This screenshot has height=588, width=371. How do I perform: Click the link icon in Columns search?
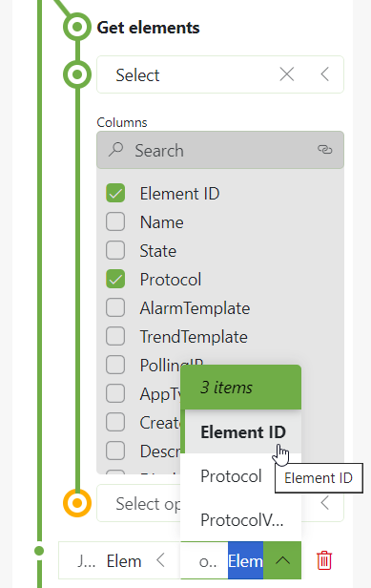point(325,150)
